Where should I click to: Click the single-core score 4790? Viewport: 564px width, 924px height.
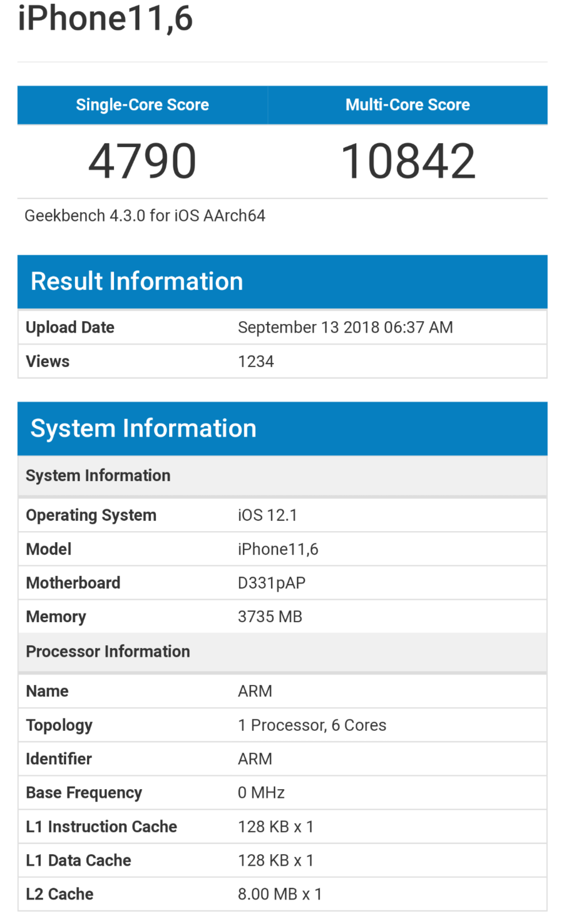pyautogui.click(x=142, y=161)
